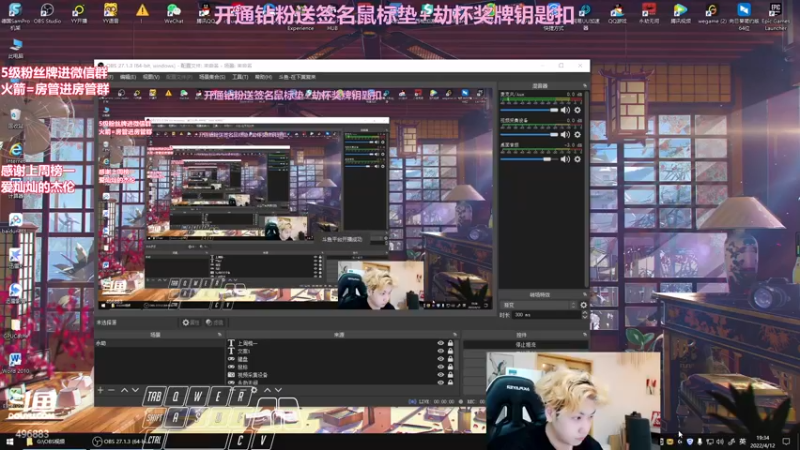This screenshot has height=450, width=800.
Task: Open the scene transition type dropdown
Action: (539, 305)
